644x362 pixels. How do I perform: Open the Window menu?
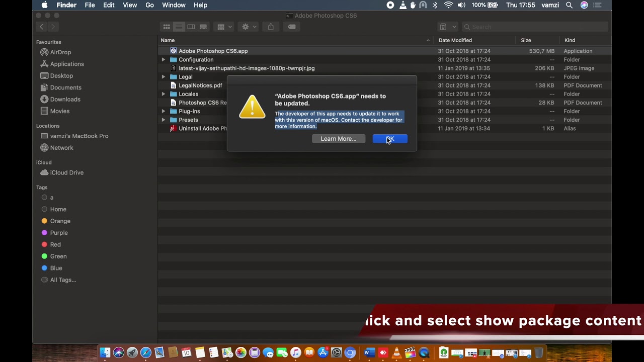pyautogui.click(x=174, y=5)
